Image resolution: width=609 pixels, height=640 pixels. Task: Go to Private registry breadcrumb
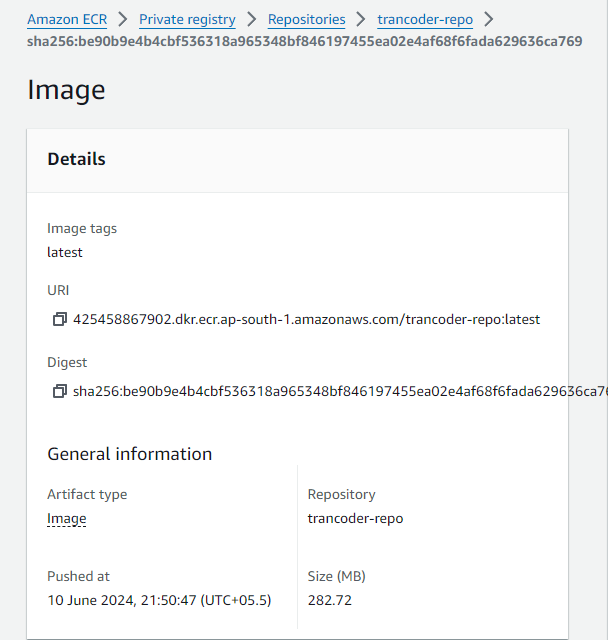187,20
